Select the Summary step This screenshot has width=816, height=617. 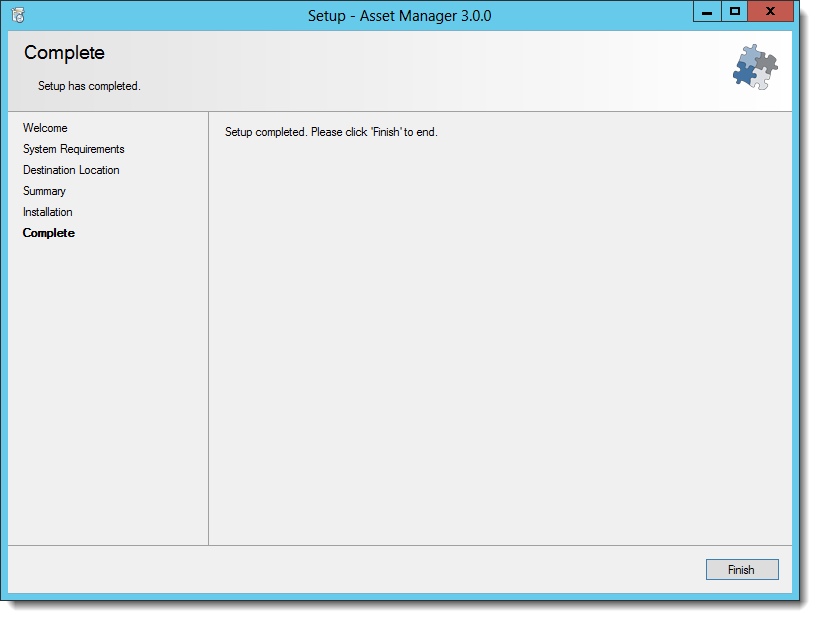coord(44,191)
